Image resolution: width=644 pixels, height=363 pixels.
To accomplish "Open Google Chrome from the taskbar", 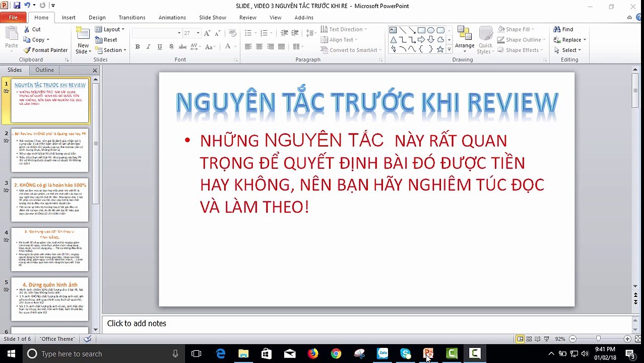I will tap(336, 354).
